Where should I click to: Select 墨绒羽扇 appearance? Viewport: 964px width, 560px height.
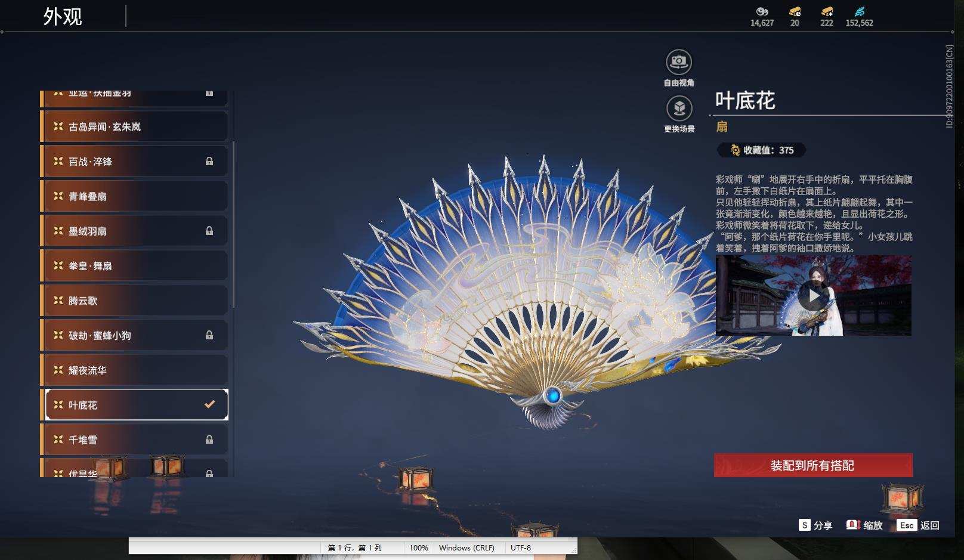tap(134, 231)
